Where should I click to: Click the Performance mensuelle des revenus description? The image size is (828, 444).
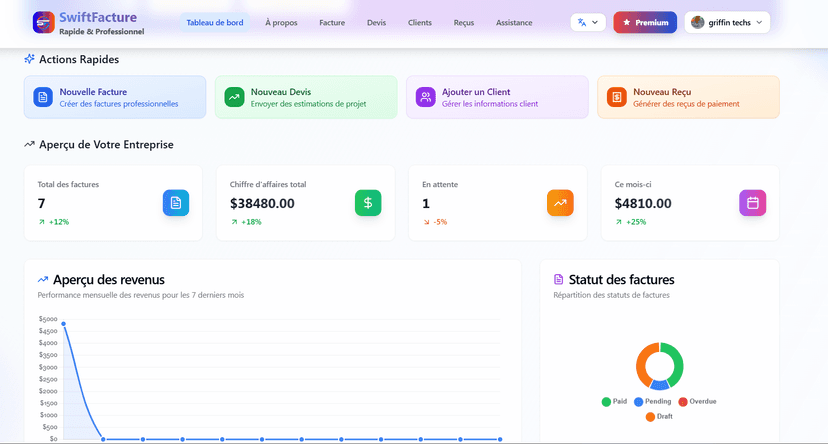click(x=140, y=295)
